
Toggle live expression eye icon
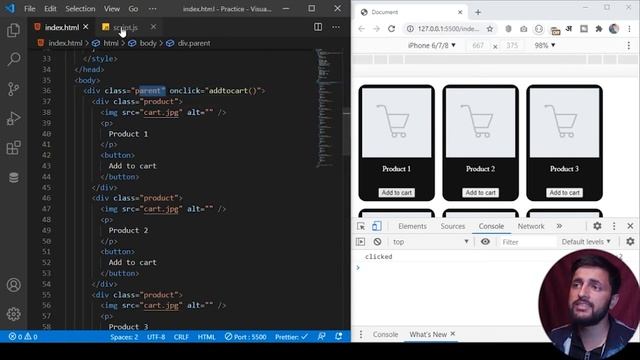[x=485, y=242]
